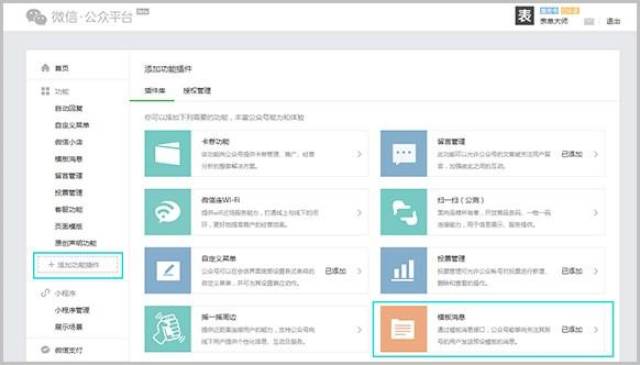Expand the 留言管理 card arrow
640x365 pixels.
tap(596, 154)
